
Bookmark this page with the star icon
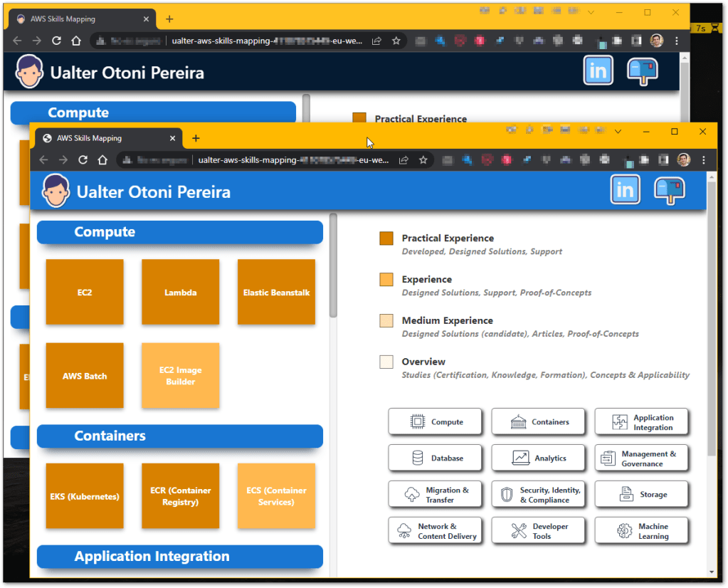tap(423, 160)
